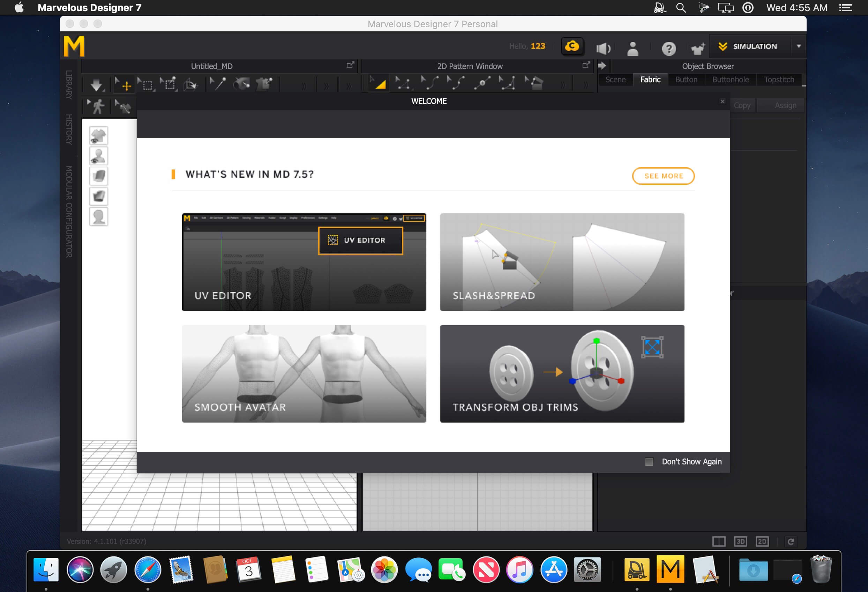
Task: Switch to split window layout
Action: coord(719,541)
